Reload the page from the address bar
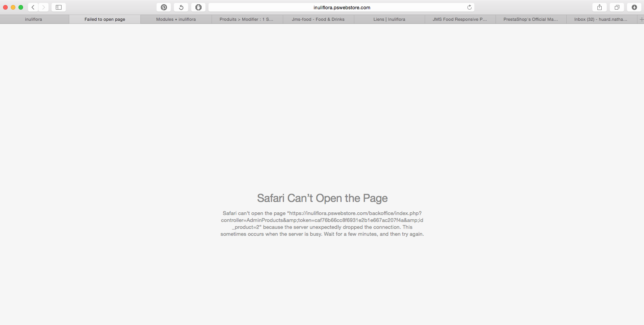The height and width of the screenshot is (325, 644). coord(469,7)
